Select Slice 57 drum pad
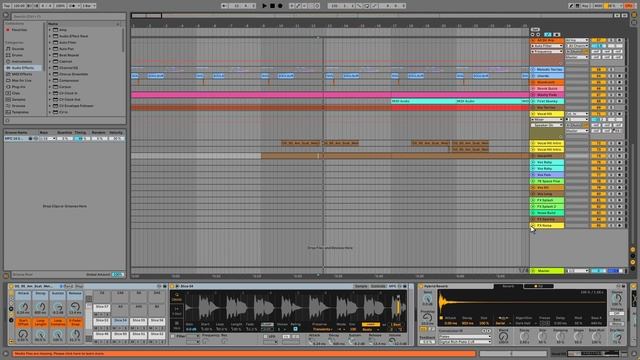 [x=102, y=307]
